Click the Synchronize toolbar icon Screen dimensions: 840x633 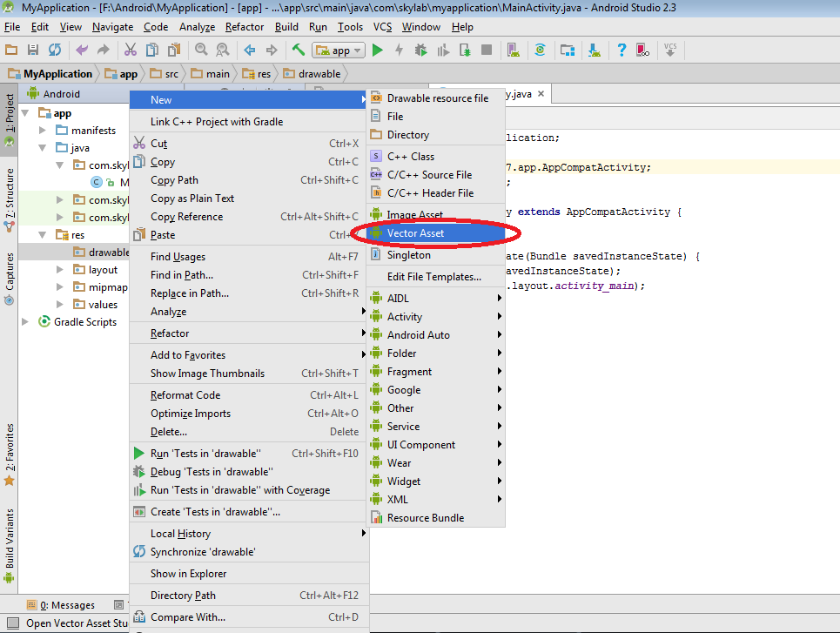point(55,51)
